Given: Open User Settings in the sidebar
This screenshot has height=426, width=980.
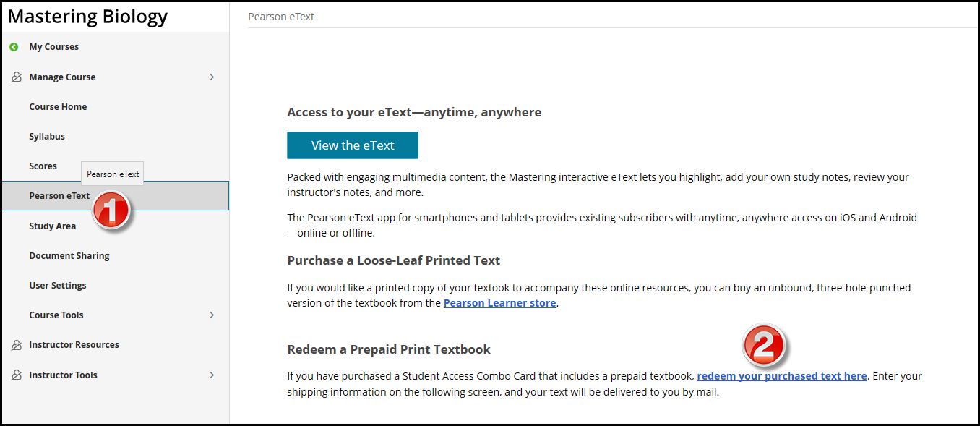Looking at the screenshot, I should point(58,286).
